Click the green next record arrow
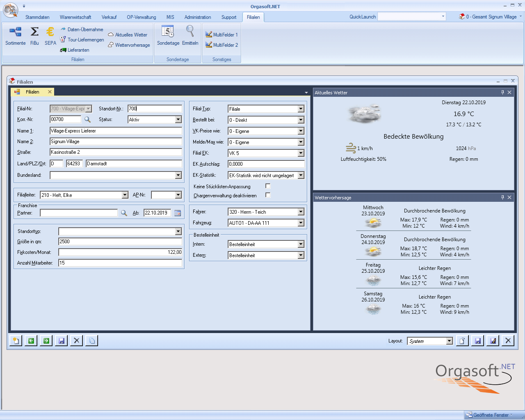 point(46,341)
